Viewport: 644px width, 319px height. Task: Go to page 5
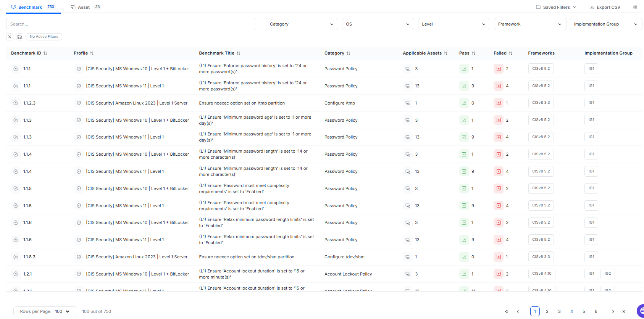click(584, 311)
